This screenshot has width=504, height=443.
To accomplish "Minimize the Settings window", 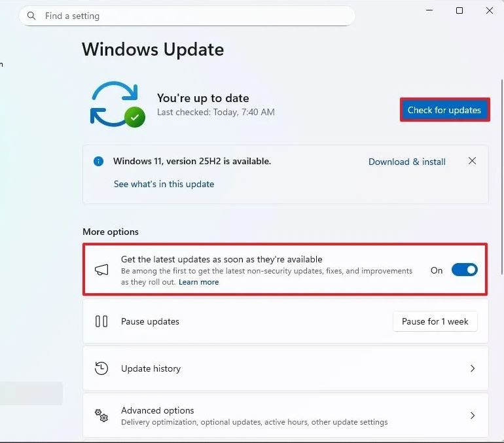I will (430, 10).
